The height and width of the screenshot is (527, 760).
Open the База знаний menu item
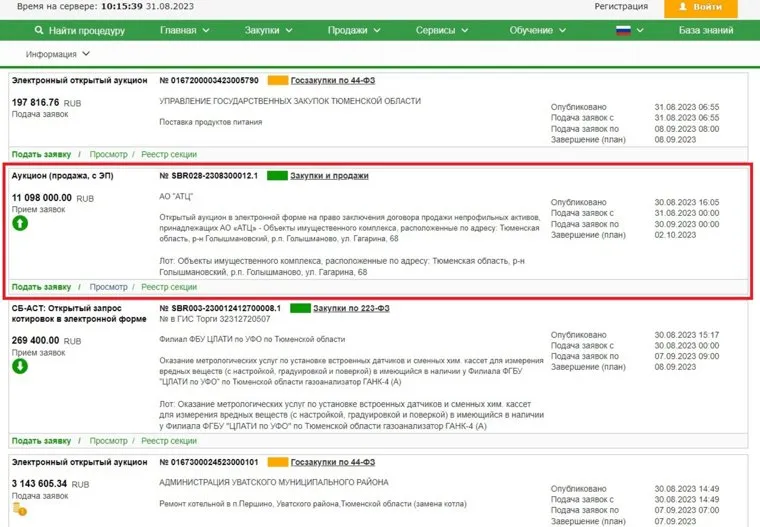tap(707, 31)
